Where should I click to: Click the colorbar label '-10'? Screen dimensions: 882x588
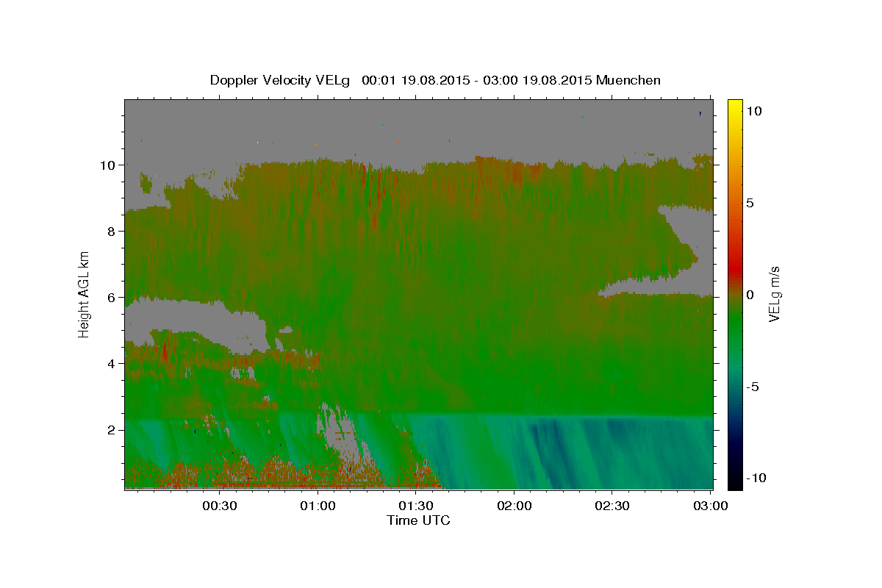click(x=755, y=478)
